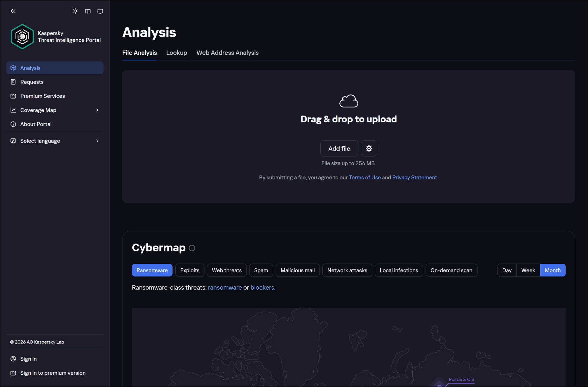Follow the blockers definition link
This screenshot has width=588, height=387.
[262, 288]
